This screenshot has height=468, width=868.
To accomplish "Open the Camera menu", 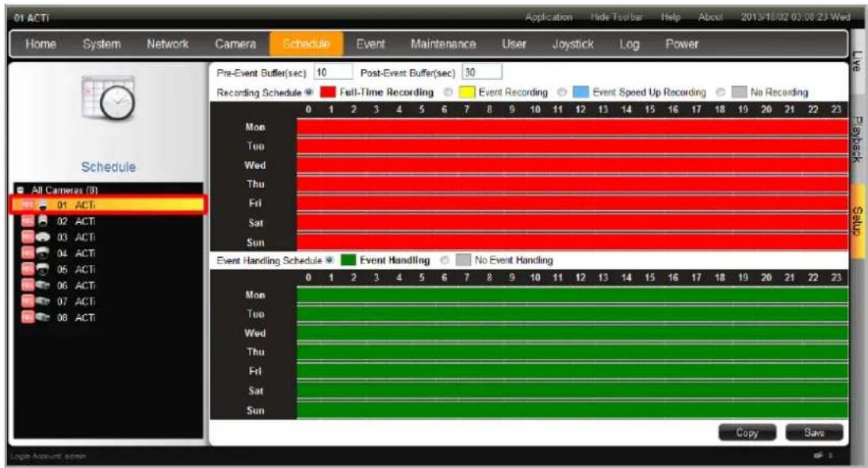I will pos(235,44).
